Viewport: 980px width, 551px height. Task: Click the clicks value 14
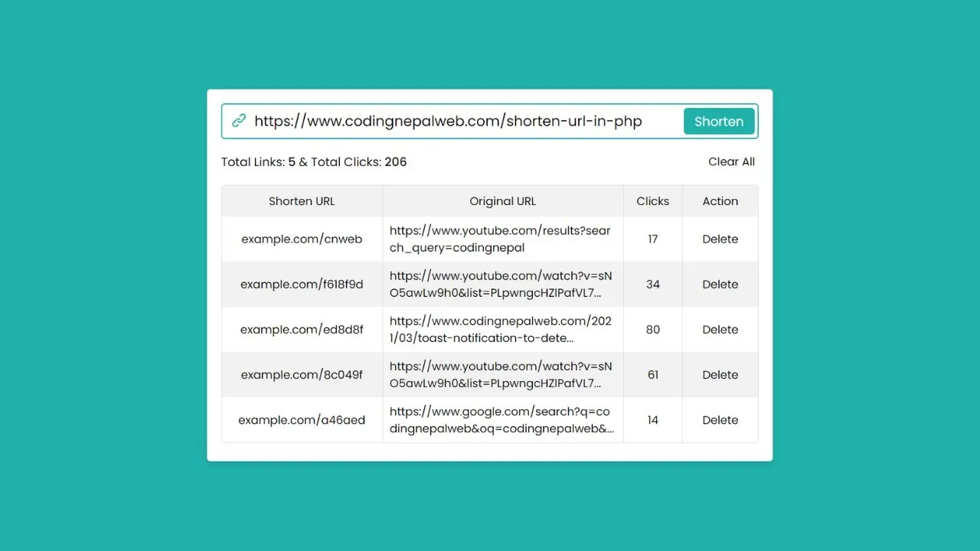pos(653,419)
